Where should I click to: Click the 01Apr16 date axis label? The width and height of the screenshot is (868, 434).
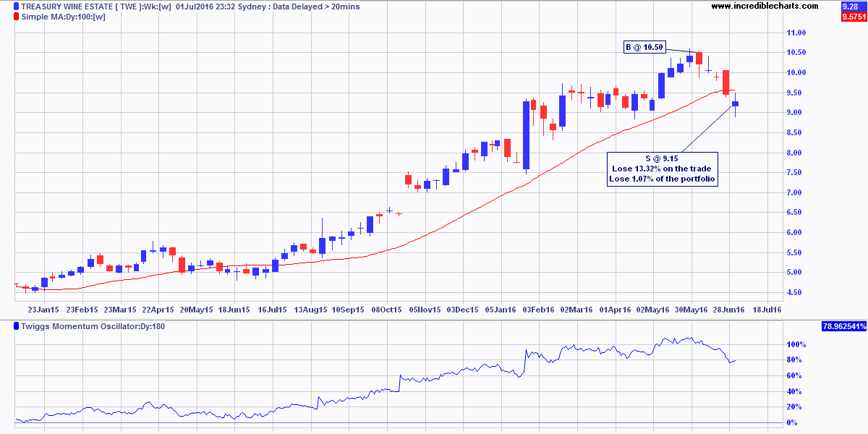(615, 309)
